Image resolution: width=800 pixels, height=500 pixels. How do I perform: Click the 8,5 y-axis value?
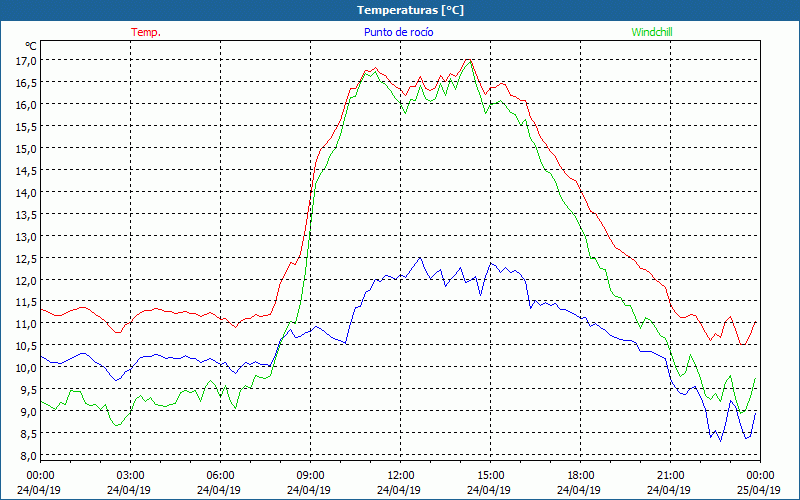(28, 434)
